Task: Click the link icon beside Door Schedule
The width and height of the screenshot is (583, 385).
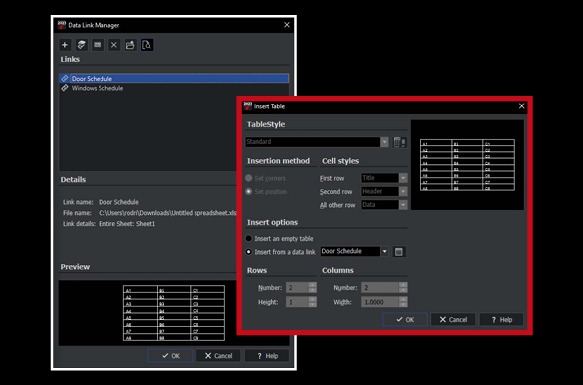Action: tap(65, 78)
